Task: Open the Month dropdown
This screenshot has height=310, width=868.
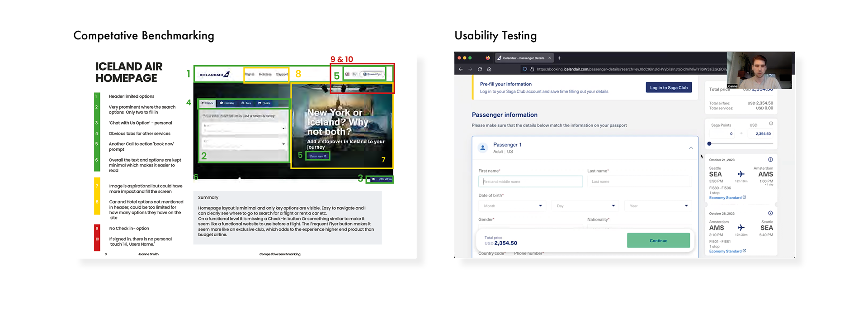Action: click(x=512, y=206)
